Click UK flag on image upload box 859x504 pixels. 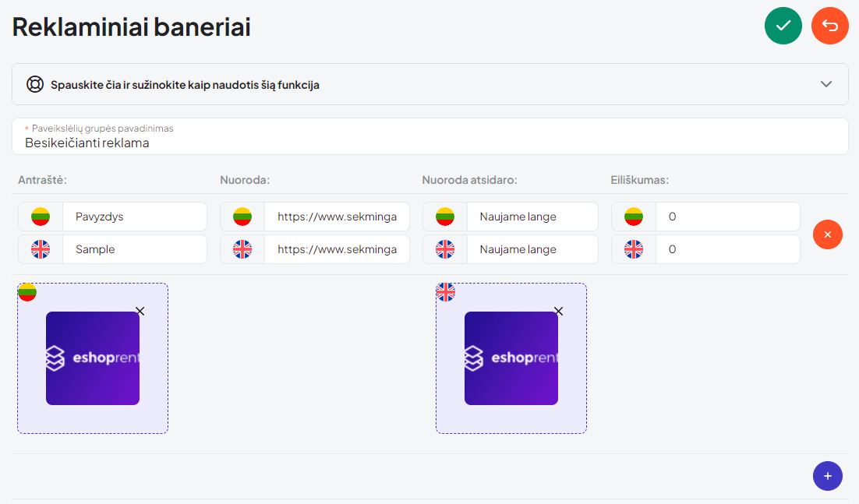coord(446,292)
